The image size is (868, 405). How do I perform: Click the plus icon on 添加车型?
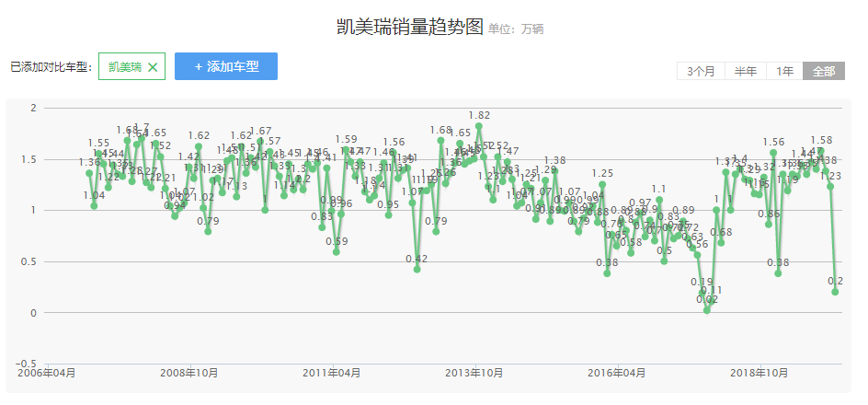pos(198,67)
